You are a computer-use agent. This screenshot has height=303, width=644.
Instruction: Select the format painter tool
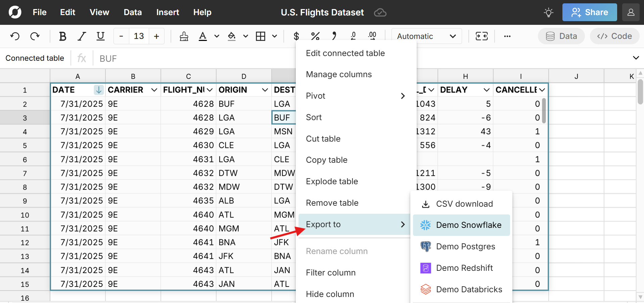184,36
